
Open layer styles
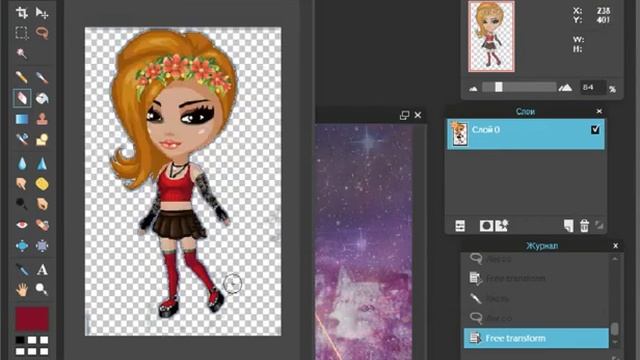point(502,226)
